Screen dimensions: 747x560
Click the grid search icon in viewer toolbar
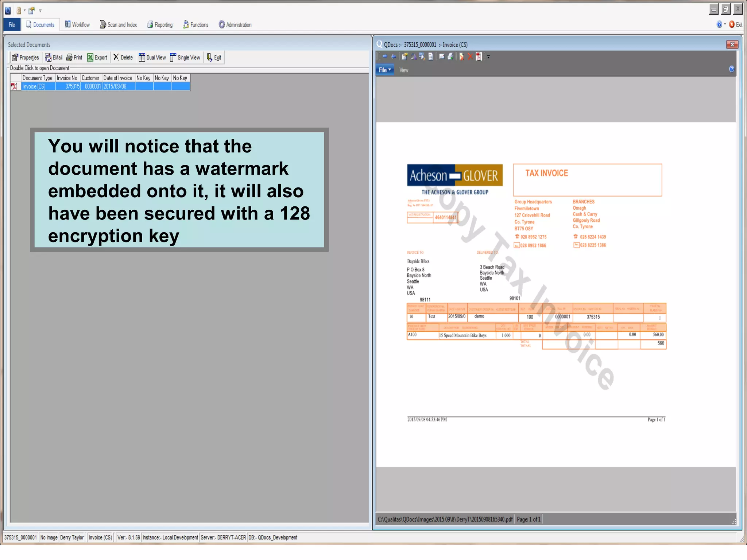click(422, 57)
